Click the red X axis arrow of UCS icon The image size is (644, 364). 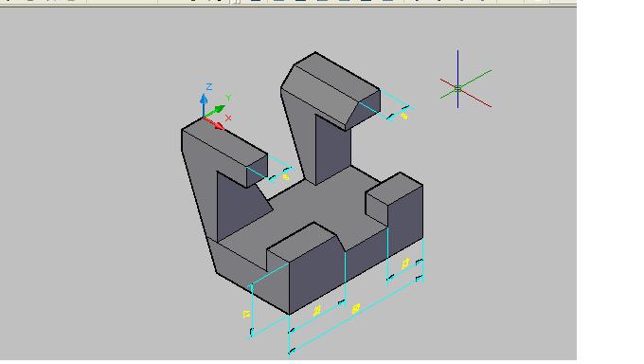click(x=214, y=123)
